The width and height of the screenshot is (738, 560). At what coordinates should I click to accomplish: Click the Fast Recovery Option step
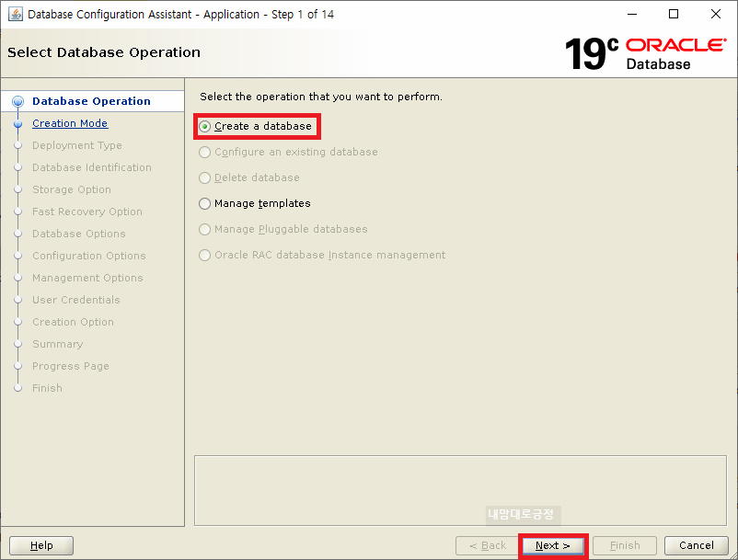[x=87, y=211]
